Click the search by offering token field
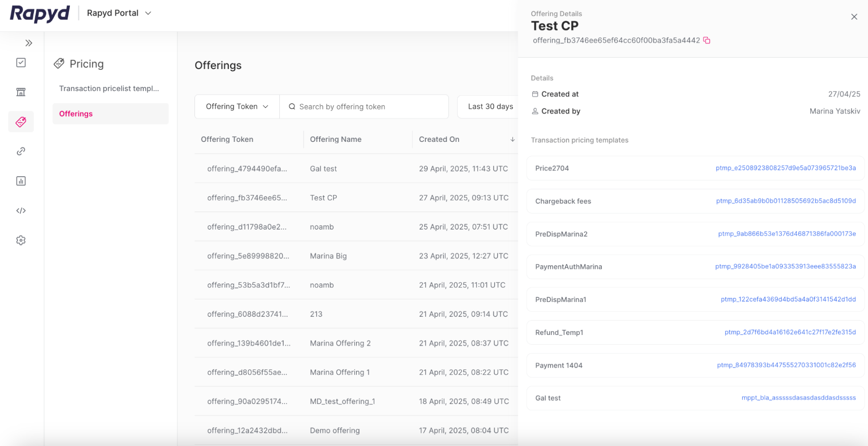868x446 pixels. click(364, 106)
